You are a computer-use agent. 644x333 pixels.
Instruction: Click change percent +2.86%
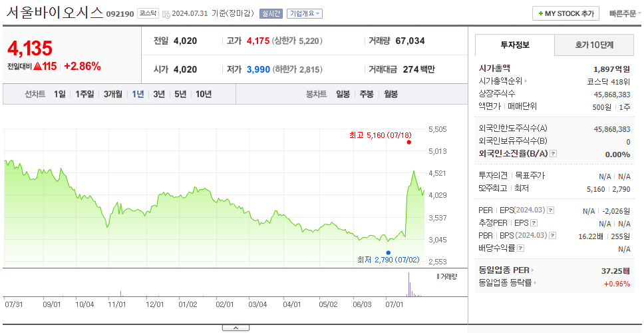point(82,66)
